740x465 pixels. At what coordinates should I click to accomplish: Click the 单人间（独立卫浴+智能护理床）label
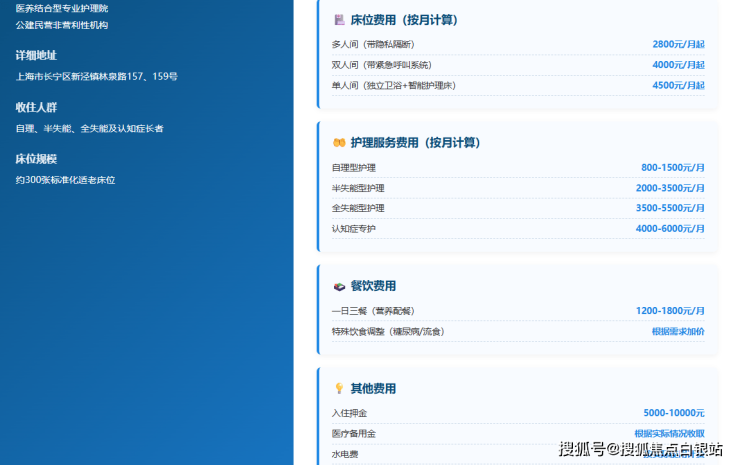[x=394, y=85]
